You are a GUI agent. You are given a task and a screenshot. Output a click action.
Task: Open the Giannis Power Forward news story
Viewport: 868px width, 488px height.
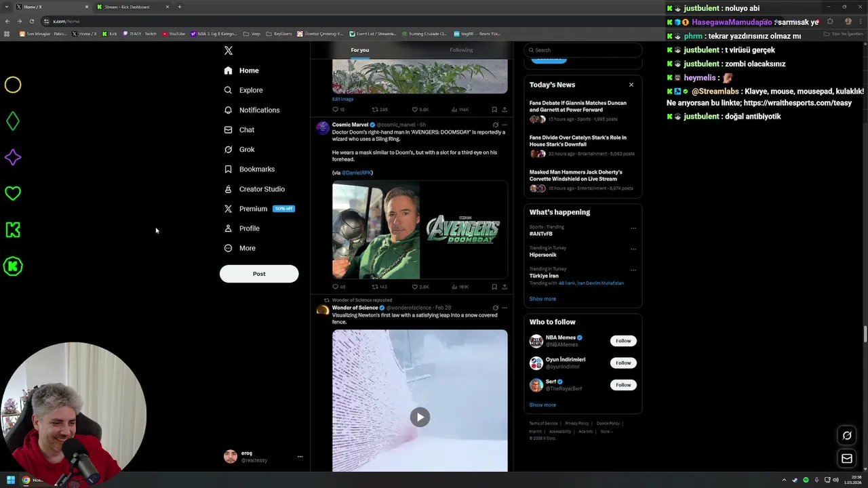[583, 111]
